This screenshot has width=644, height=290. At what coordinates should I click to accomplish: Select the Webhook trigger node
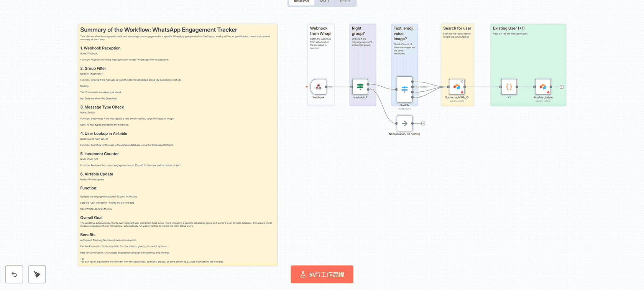coord(318,87)
